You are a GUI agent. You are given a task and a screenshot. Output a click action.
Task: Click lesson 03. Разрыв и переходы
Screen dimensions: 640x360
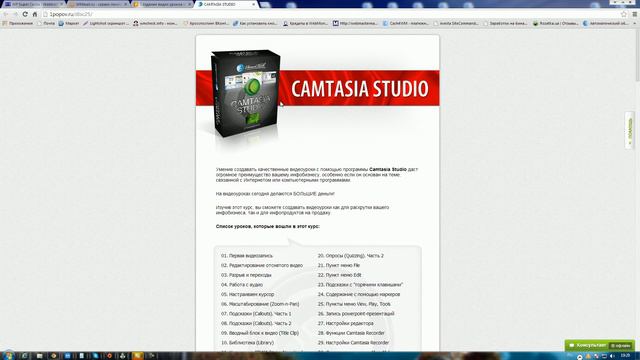tap(246, 275)
